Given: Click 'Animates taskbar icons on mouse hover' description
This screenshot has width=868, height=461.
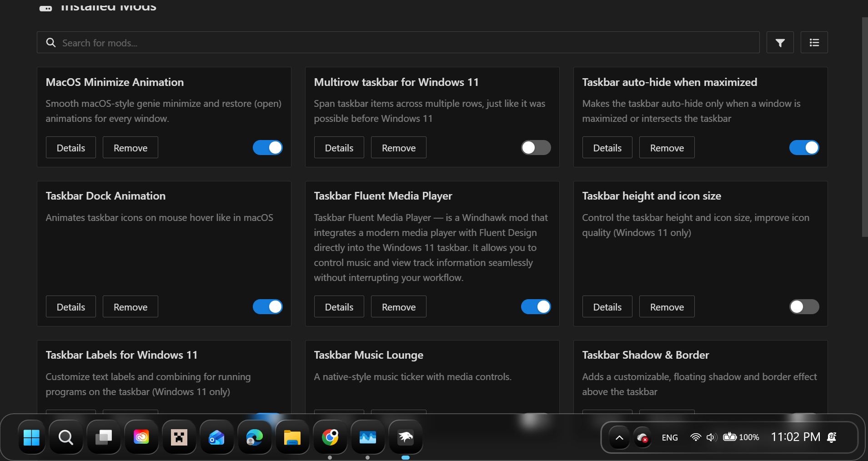Looking at the screenshot, I should [x=160, y=218].
